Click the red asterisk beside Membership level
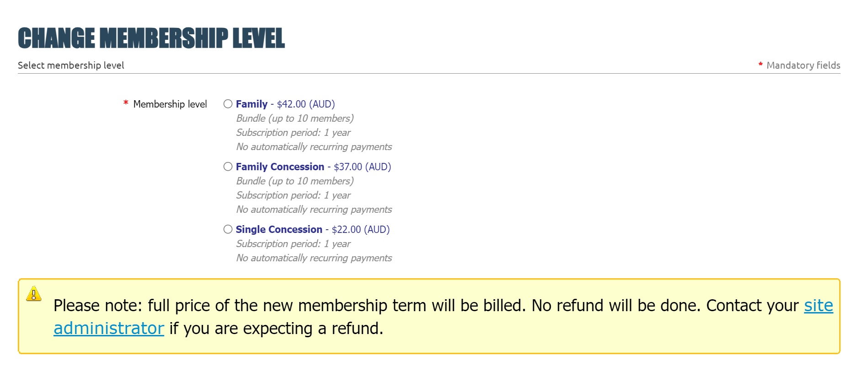Screen dimensions: 868x367 pos(126,103)
